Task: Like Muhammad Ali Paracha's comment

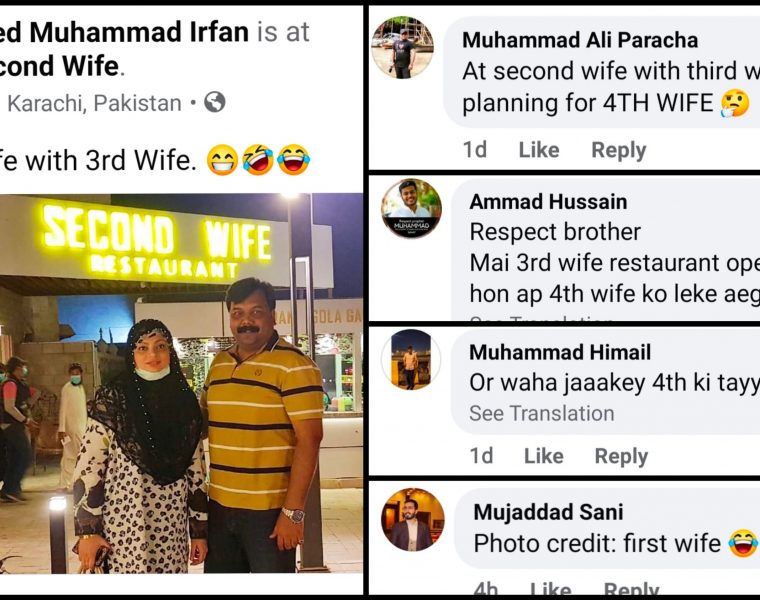Action: [x=539, y=150]
